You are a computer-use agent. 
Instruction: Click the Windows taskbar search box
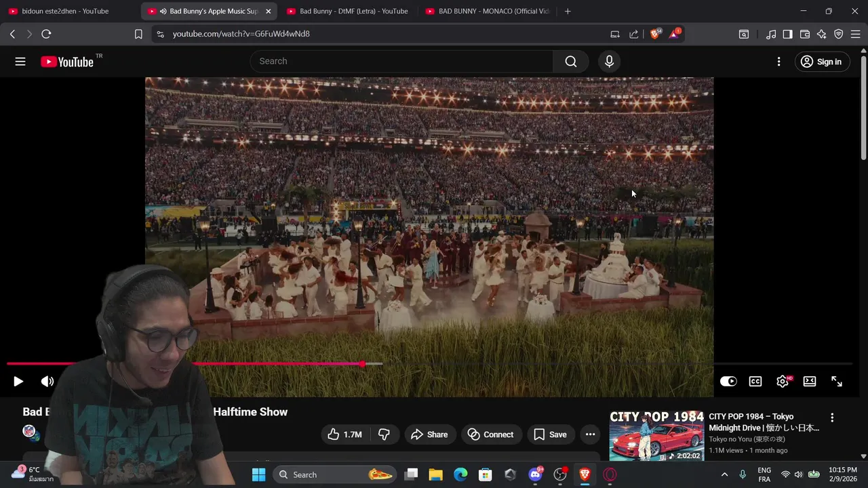(335, 474)
